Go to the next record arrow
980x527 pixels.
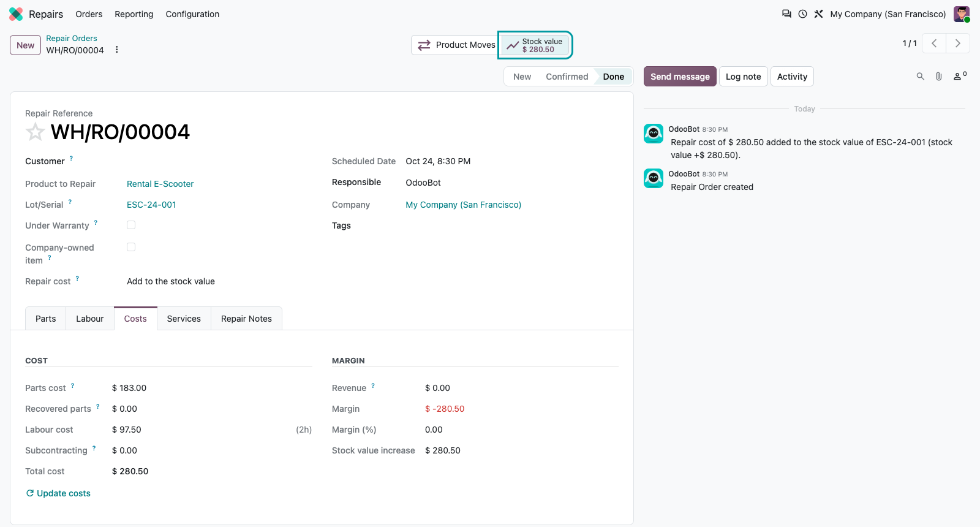click(x=958, y=44)
